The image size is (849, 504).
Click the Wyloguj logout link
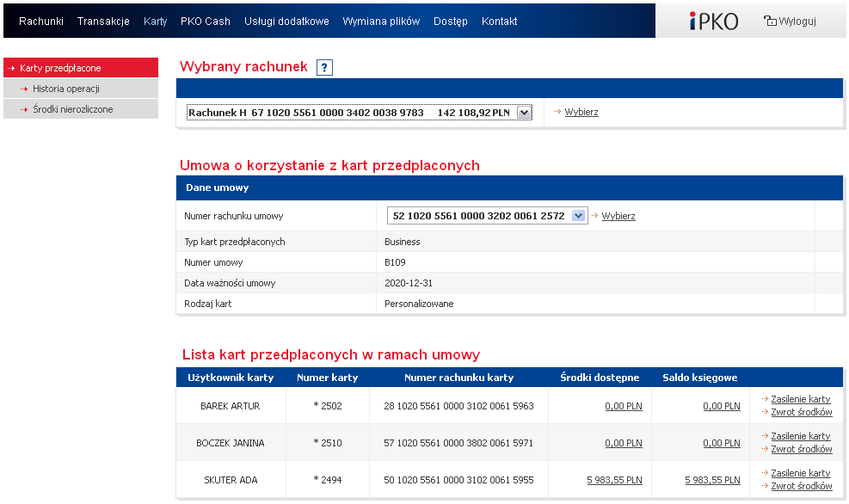click(797, 22)
